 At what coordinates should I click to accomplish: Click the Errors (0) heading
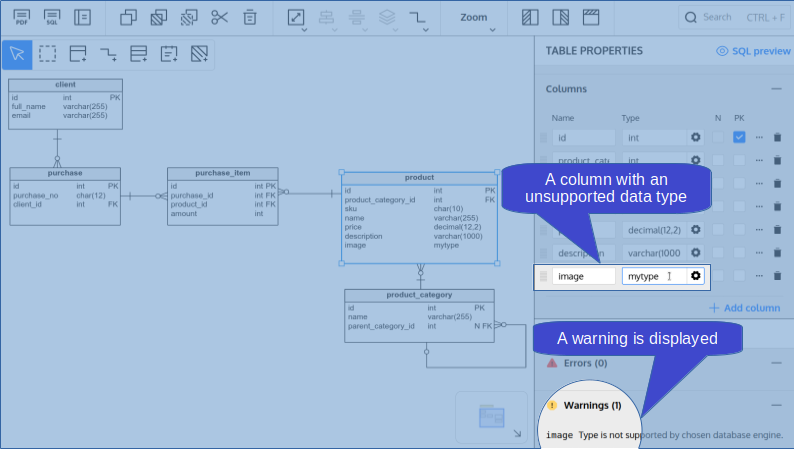tap(585, 363)
